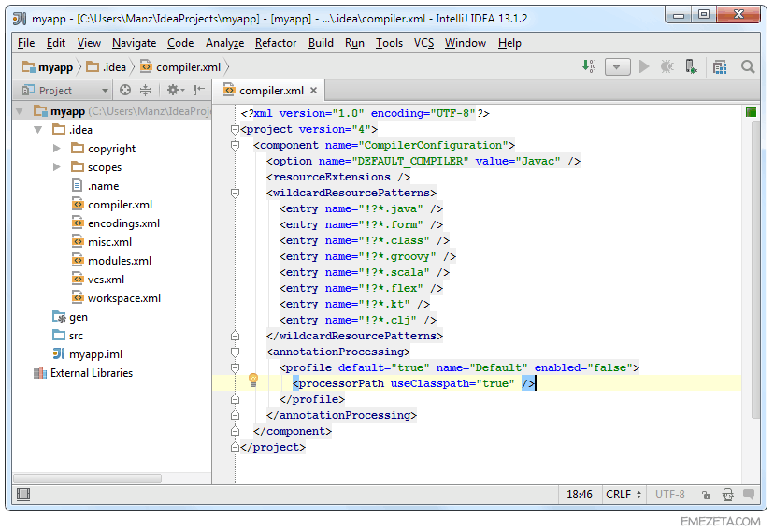Viewport: 774px width, 532px height.
Task: Open the VCS menu
Action: [x=424, y=43]
